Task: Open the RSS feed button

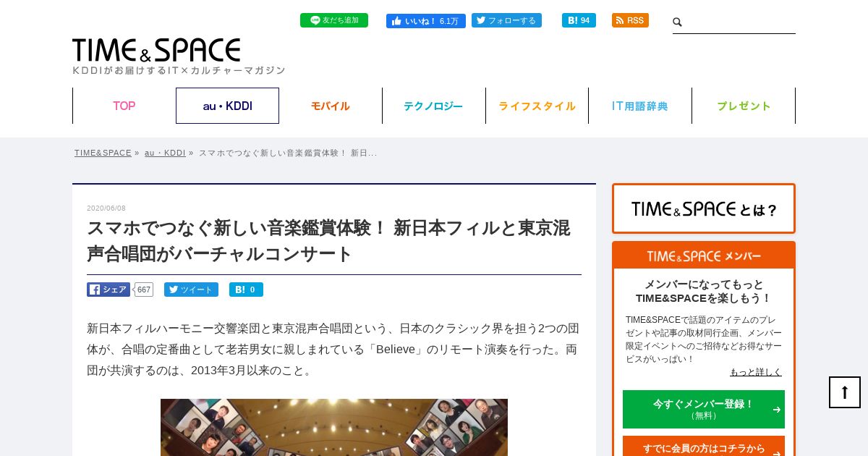Action: coord(630,20)
